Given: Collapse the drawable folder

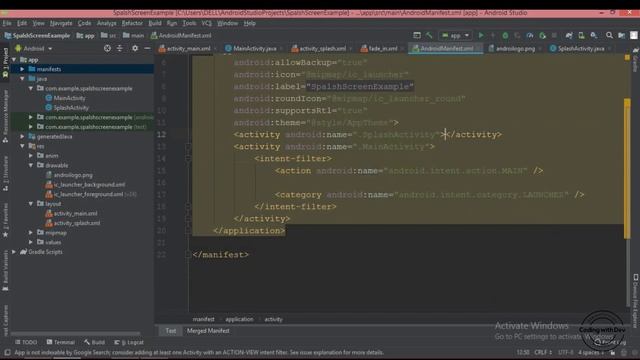Looking at the screenshot, I should point(31,165).
